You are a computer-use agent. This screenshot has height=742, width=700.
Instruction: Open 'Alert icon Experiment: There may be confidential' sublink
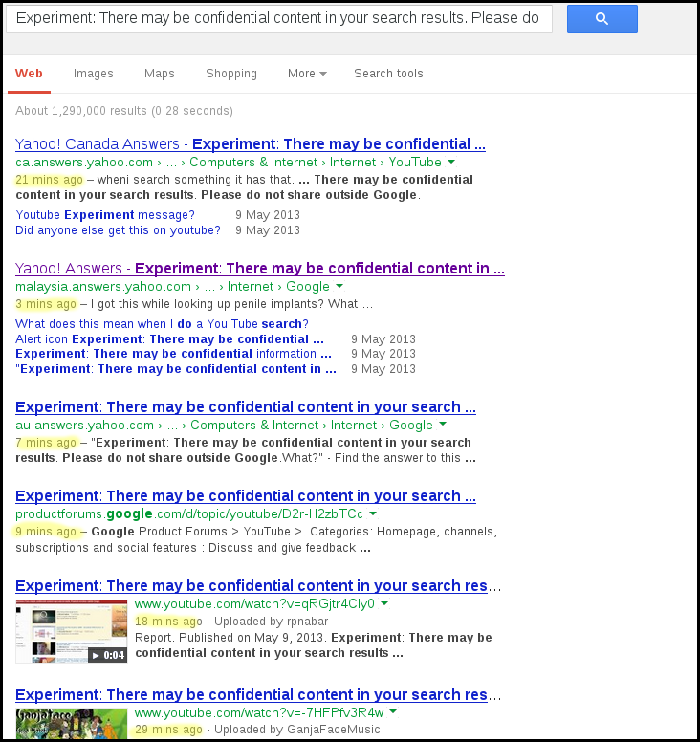(169, 339)
